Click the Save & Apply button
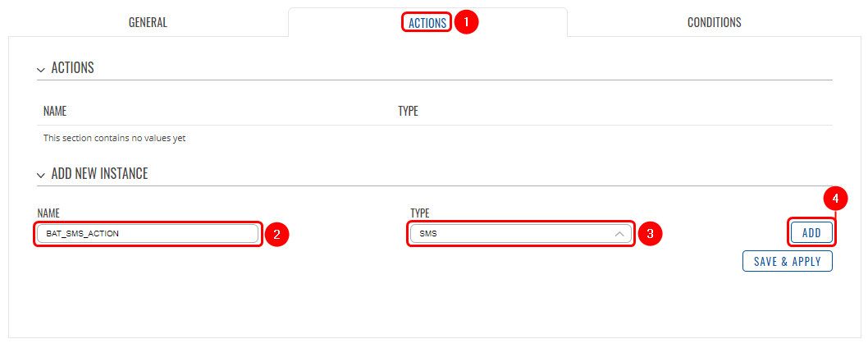The image size is (868, 348). coord(788,262)
